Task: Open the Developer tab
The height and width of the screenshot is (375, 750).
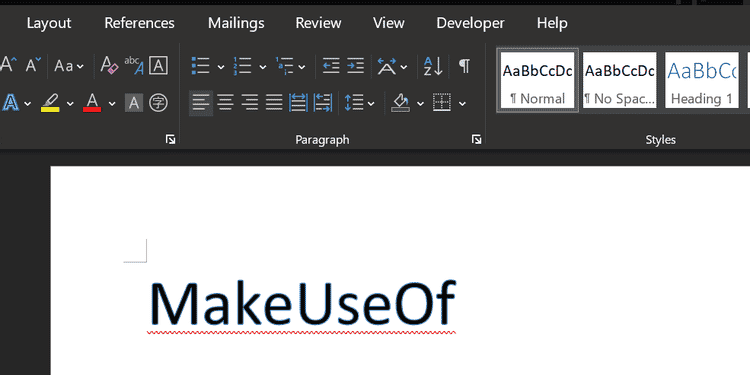Action: 470,23
